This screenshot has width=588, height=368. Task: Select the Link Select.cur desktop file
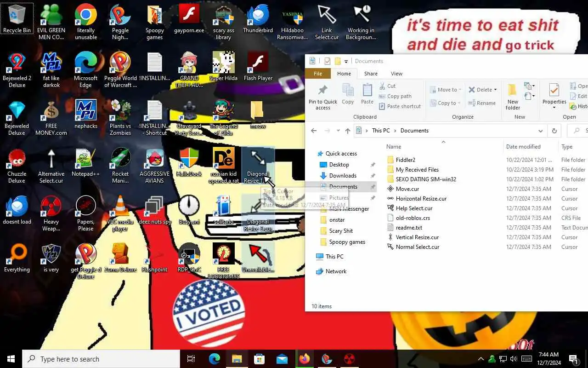click(x=327, y=21)
